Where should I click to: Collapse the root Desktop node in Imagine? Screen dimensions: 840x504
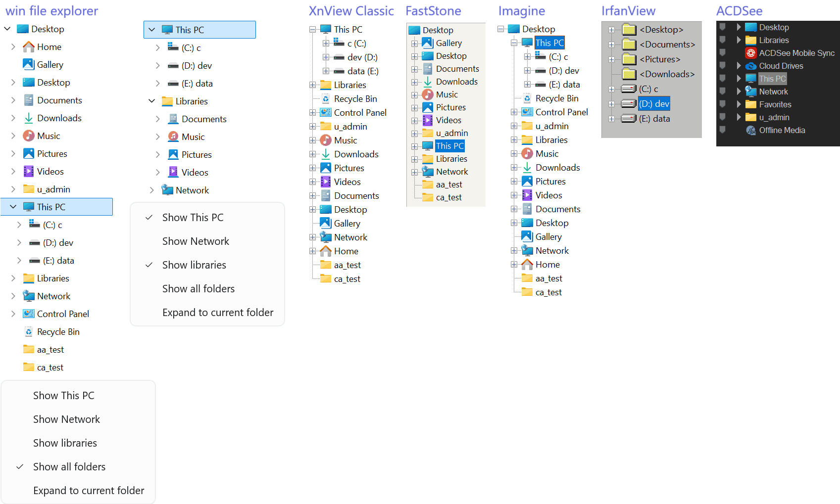(501, 29)
